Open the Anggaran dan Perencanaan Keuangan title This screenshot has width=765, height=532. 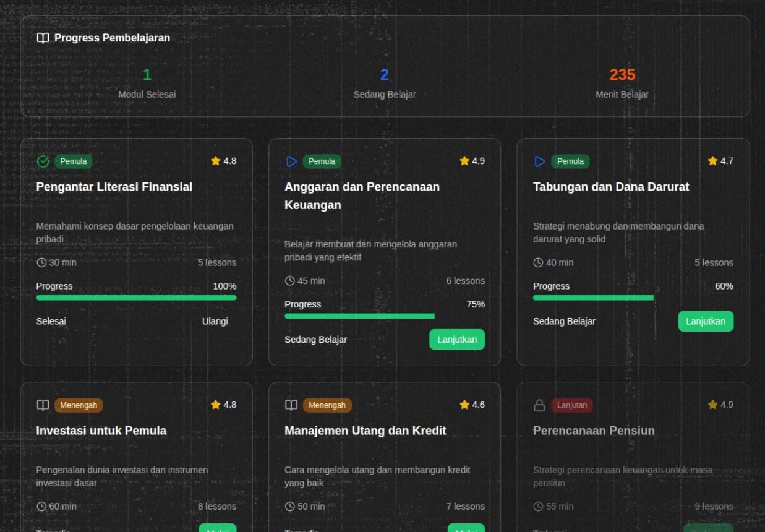362,195
